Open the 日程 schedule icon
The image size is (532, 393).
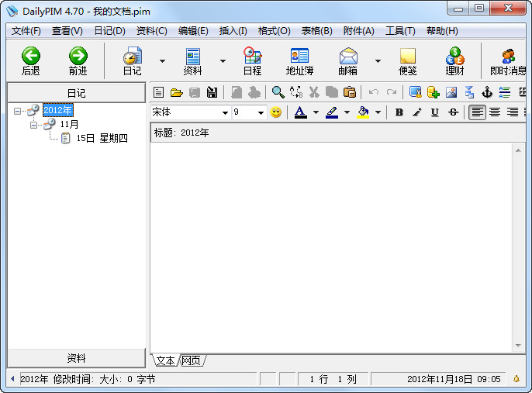pos(253,61)
